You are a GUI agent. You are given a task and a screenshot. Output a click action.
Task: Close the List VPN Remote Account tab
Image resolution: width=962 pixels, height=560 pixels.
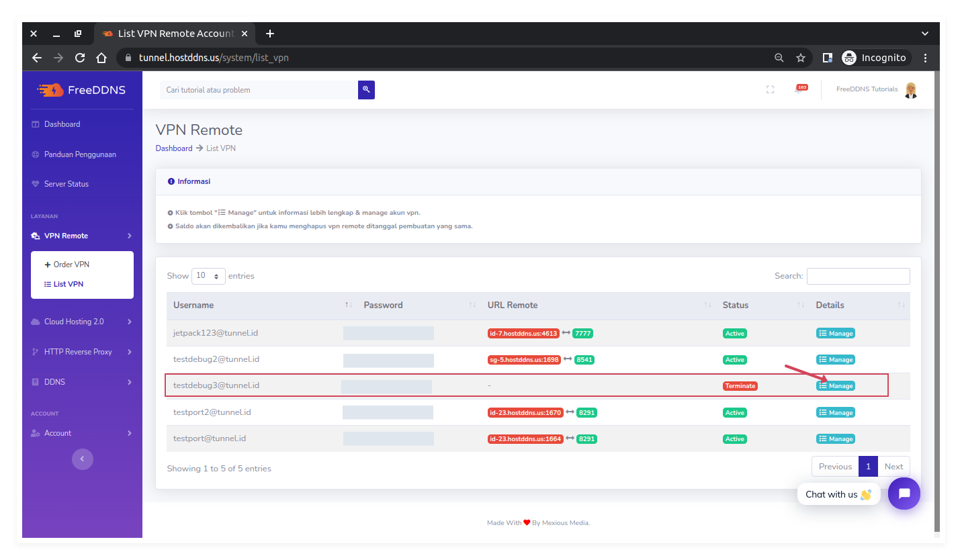[245, 34]
